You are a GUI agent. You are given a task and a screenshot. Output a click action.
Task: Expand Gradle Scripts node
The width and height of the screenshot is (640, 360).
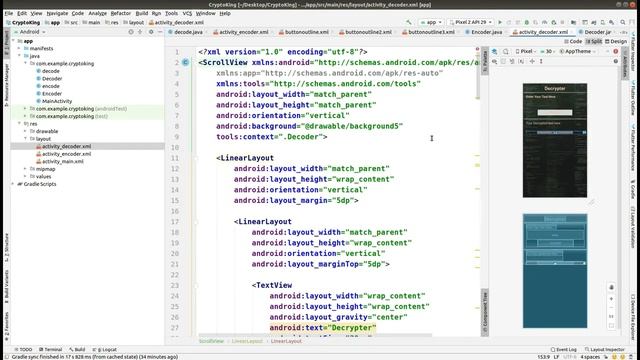pos(13,184)
